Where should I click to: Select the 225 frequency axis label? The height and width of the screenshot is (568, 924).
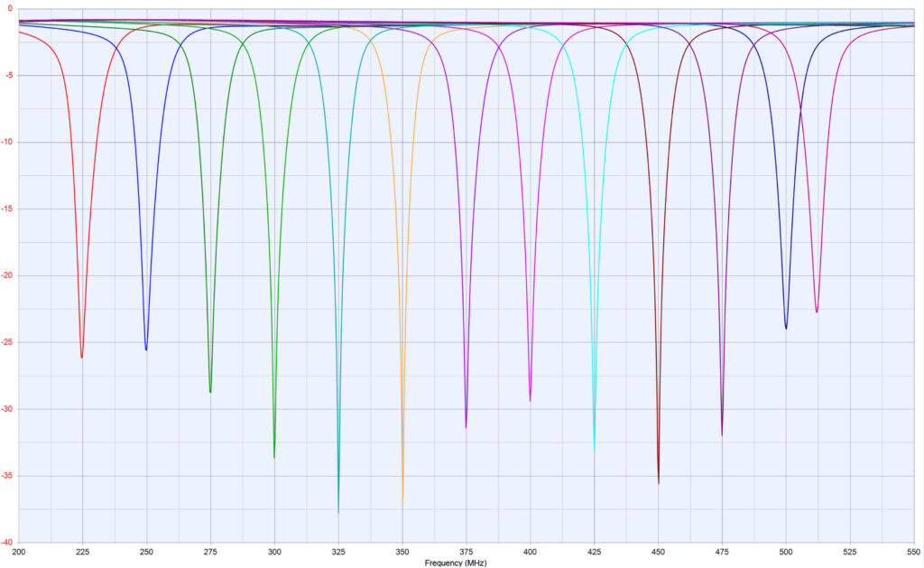coord(82,552)
